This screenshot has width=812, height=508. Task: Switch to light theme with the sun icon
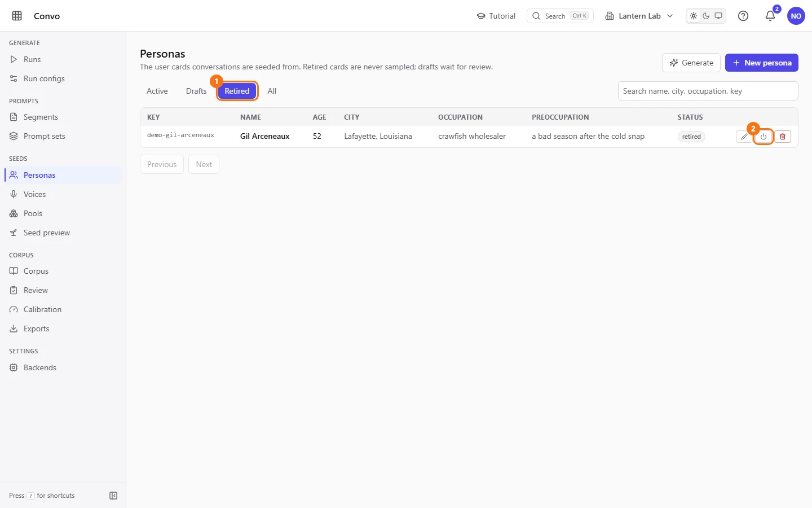[x=694, y=16]
